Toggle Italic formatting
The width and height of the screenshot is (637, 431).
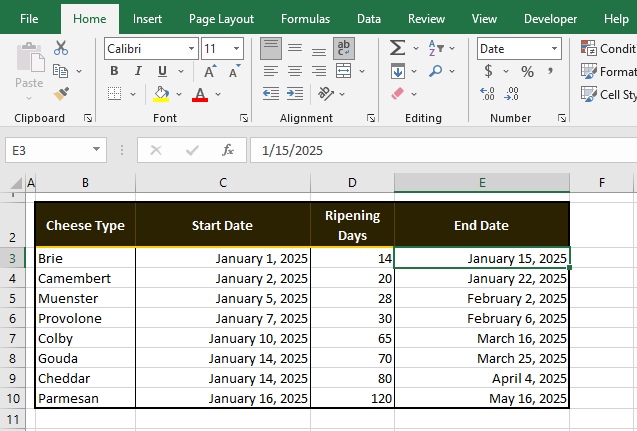[x=137, y=71]
